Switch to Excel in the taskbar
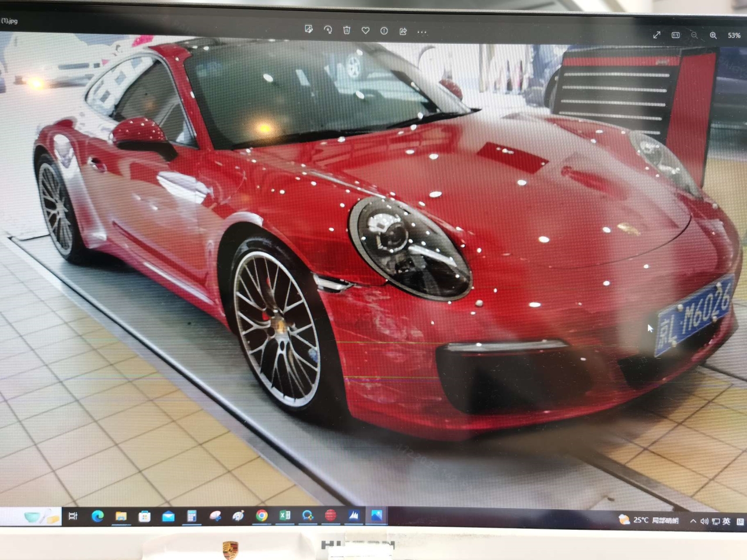The image size is (747, 560). [x=285, y=516]
